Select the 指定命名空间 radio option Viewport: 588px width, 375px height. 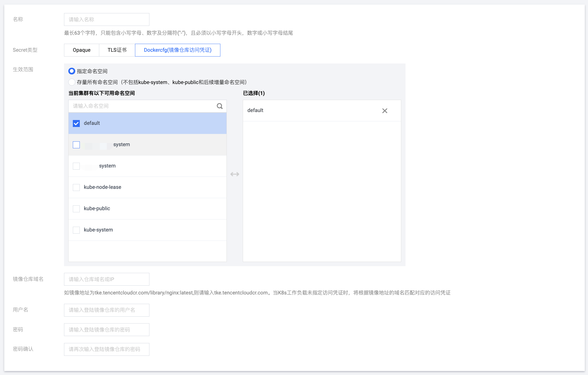tap(71, 71)
